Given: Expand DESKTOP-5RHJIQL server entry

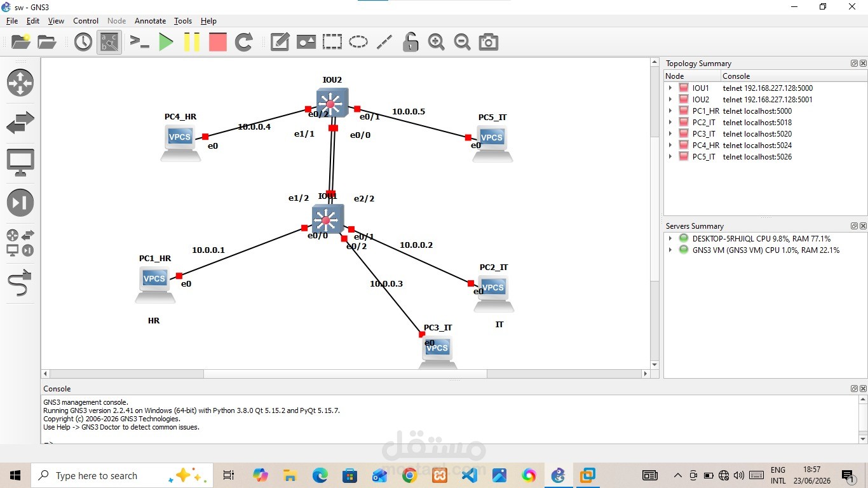Looking at the screenshot, I should tap(670, 239).
